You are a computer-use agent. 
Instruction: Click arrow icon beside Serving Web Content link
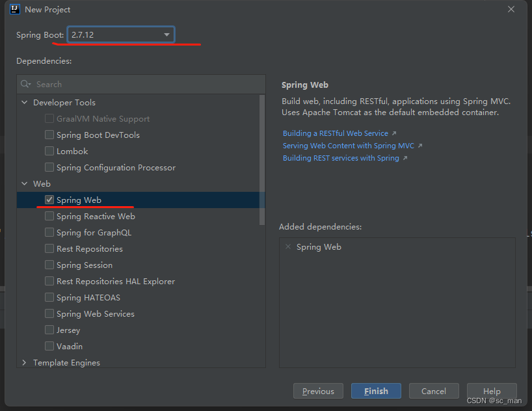click(x=420, y=146)
